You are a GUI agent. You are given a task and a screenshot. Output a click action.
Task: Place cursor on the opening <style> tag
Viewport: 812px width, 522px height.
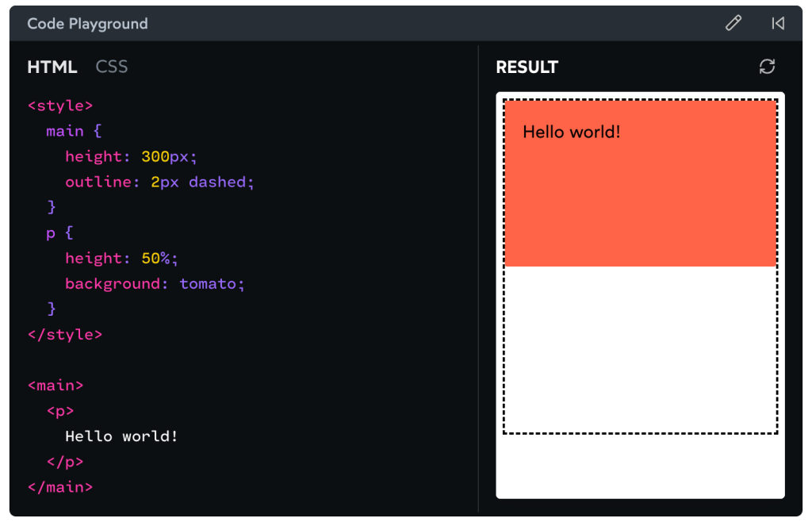point(60,106)
